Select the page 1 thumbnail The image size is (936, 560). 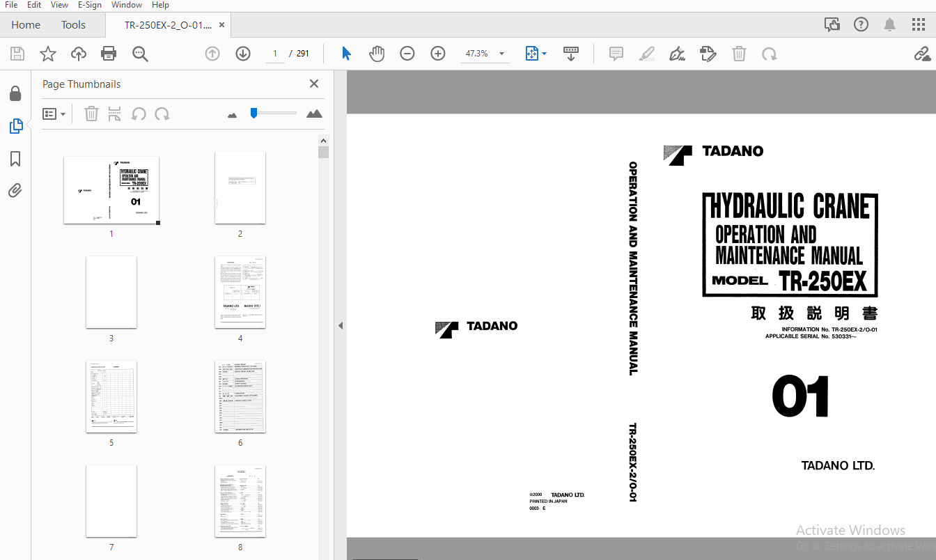pyautogui.click(x=111, y=190)
